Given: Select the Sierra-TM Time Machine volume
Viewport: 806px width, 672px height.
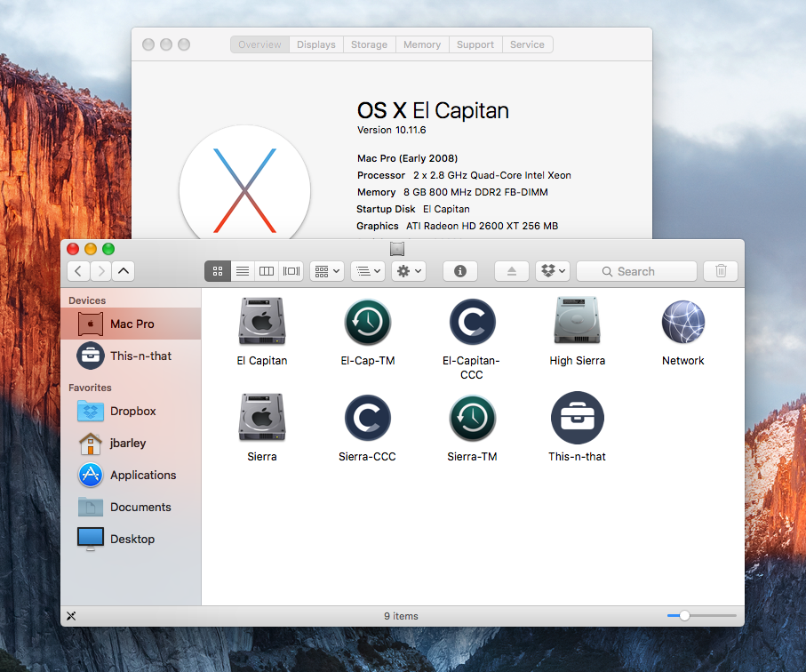Looking at the screenshot, I should [x=473, y=418].
